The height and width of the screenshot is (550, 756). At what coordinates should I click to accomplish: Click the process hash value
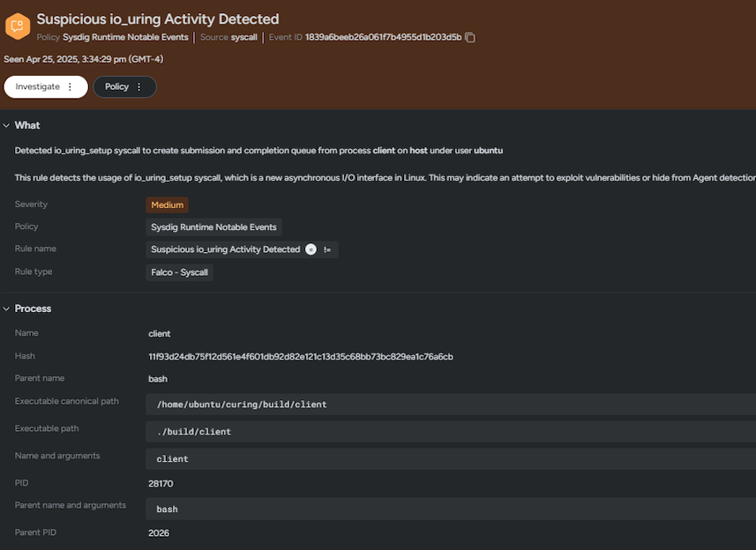point(300,356)
